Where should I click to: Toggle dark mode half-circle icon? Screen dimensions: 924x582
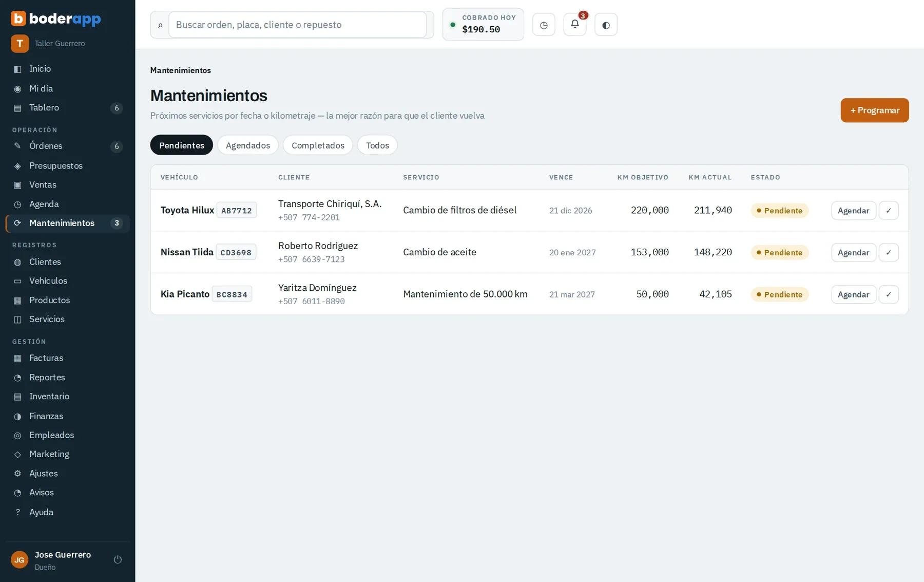click(606, 25)
